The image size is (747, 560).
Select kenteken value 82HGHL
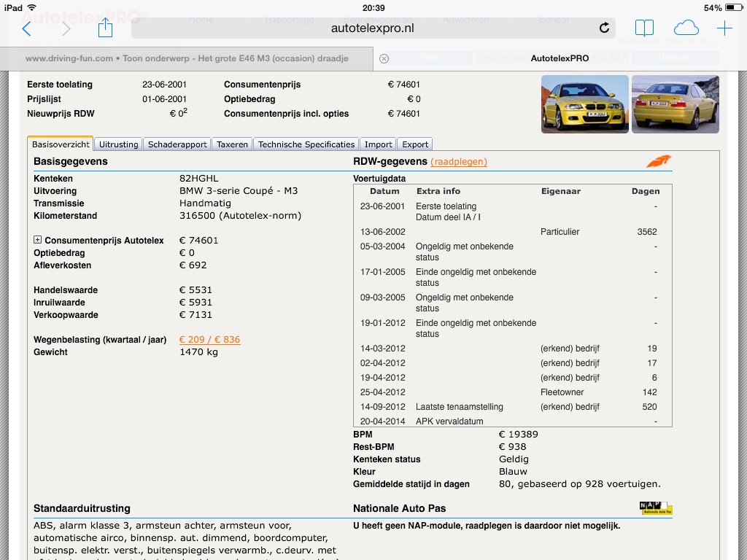(198, 179)
